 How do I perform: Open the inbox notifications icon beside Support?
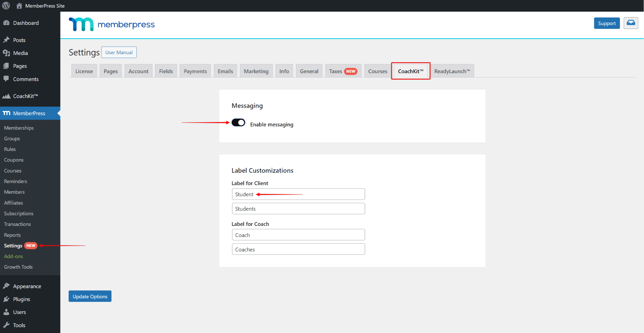631,23
